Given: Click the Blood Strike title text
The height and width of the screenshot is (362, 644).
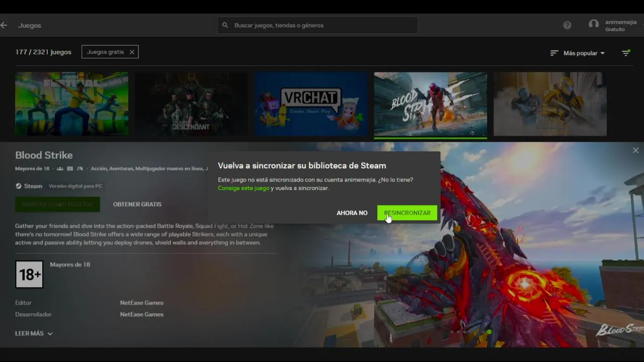Looking at the screenshot, I should [44, 155].
